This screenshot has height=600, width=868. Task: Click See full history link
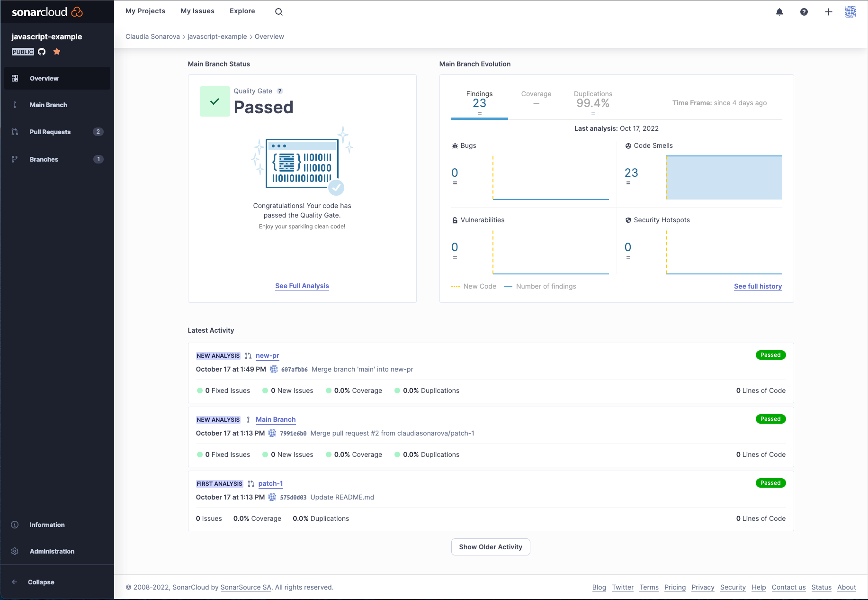[758, 286]
